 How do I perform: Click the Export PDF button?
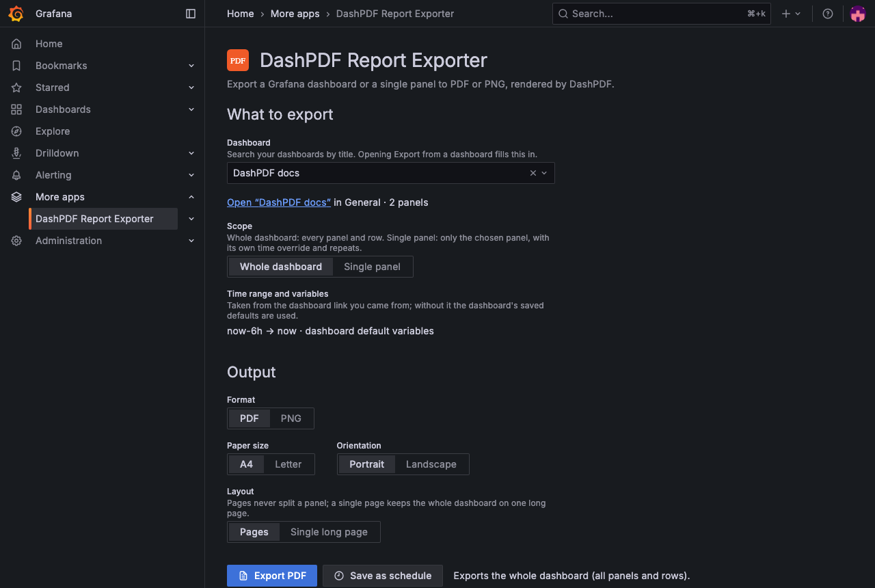[x=272, y=576]
